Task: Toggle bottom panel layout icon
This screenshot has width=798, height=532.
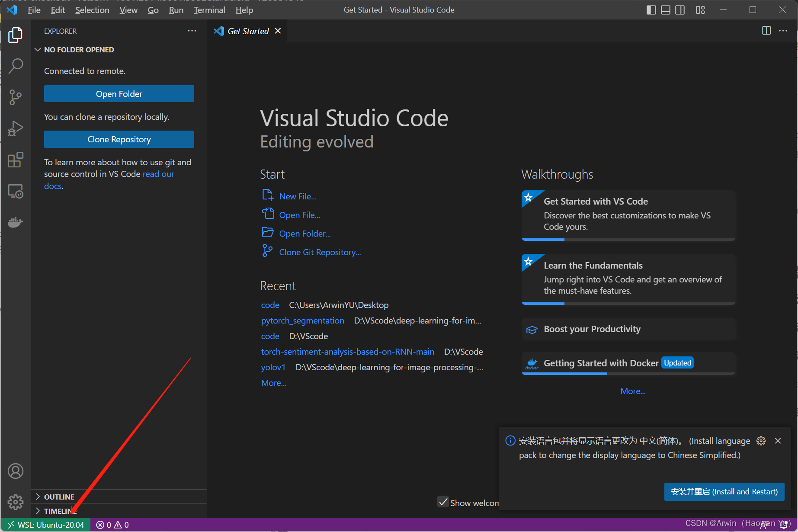Action: pyautogui.click(x=666, y=10)
